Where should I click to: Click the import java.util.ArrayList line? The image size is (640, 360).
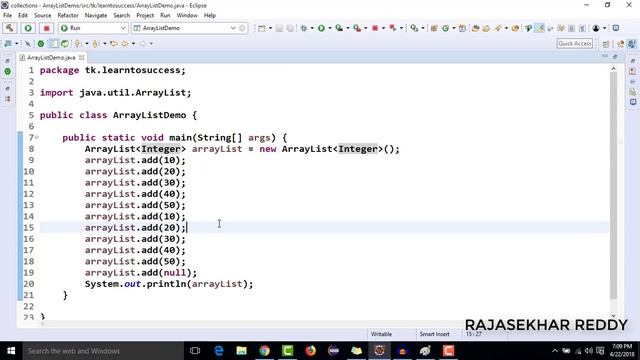click(116, 93)
